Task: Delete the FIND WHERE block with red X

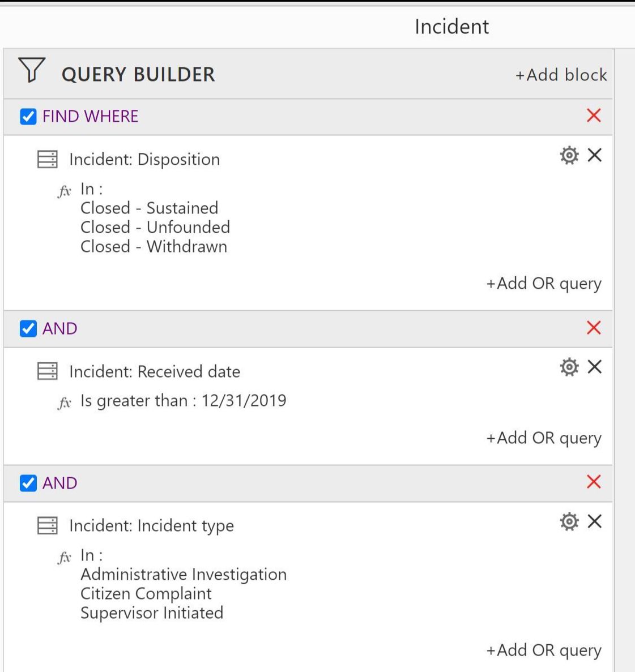Action: [594, 115]
